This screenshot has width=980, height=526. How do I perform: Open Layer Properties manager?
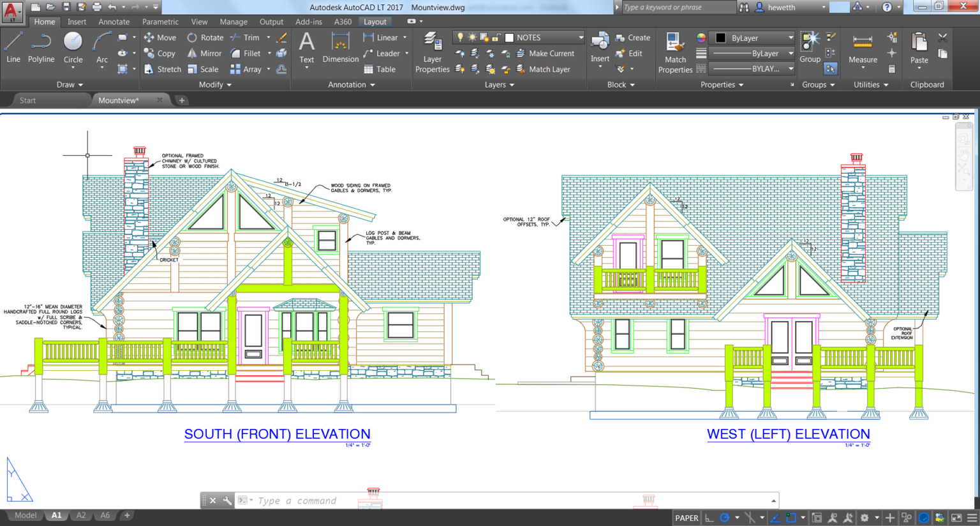point(432,47)
